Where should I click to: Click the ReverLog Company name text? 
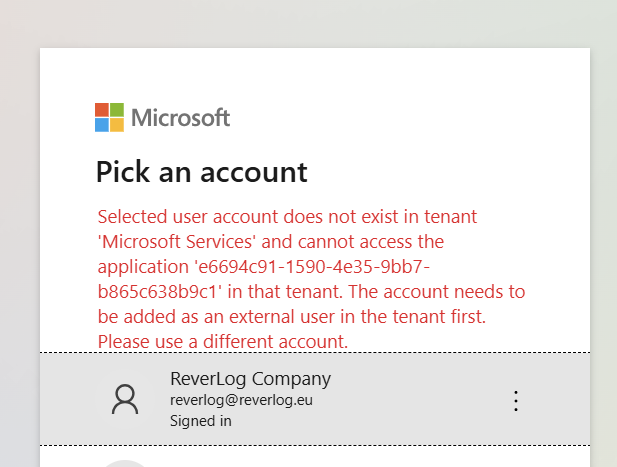pyautogui.click(x=250, y=379)
